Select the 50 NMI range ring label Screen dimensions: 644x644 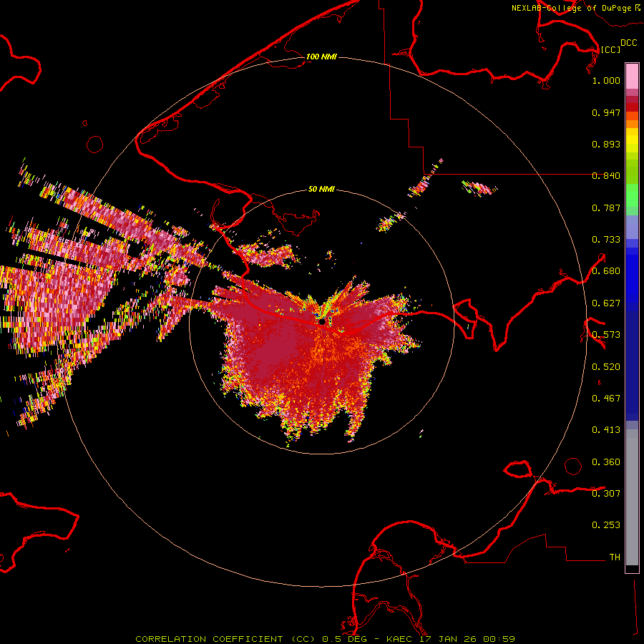pyautogui.click(x=321, y=190)
